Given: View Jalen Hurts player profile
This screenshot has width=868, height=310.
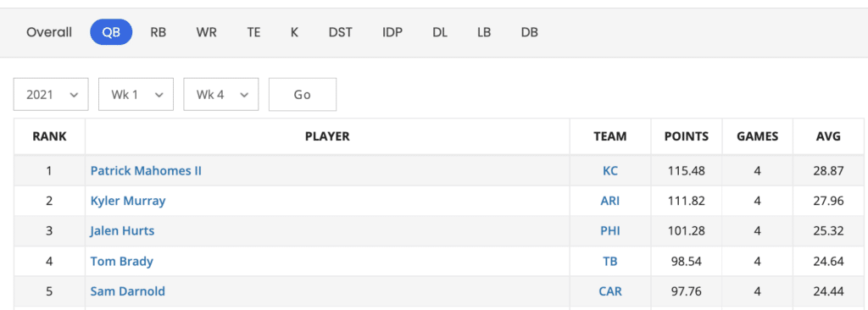Looking at the screenshot, I should (122, 230).
